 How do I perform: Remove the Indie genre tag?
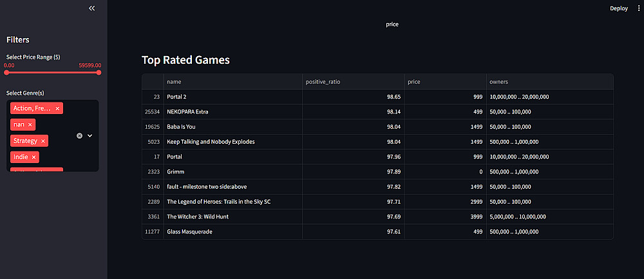point(34,157)
